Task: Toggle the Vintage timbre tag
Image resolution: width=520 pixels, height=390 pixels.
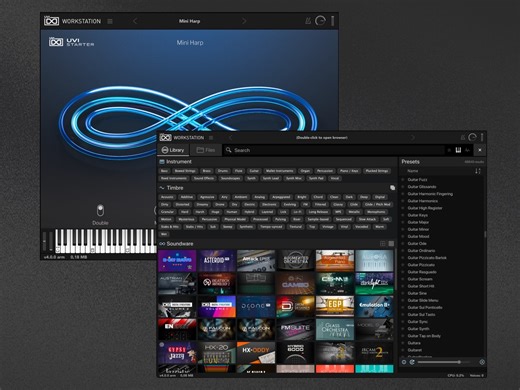Action: [x=328, y=227]
